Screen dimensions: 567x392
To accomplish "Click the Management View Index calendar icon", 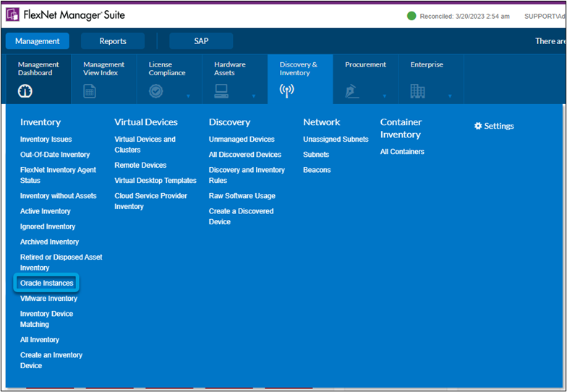I will point(90,91).
